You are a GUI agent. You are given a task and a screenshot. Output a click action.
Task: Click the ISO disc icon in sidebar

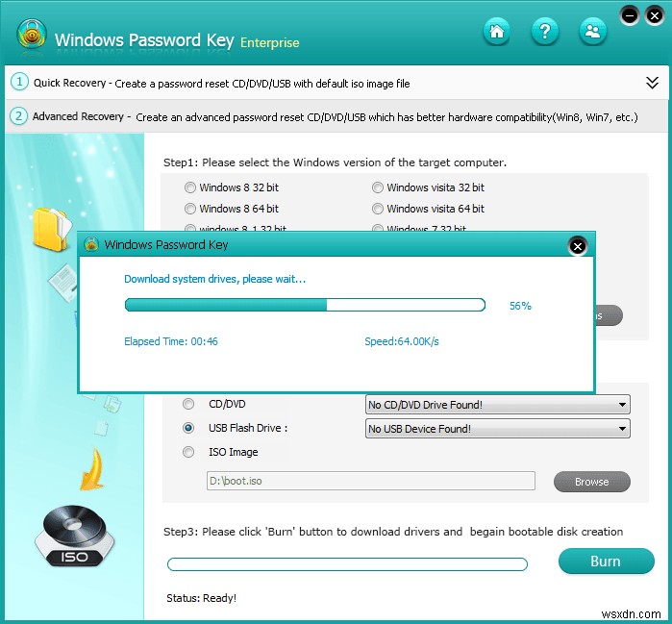click(74, 536)
